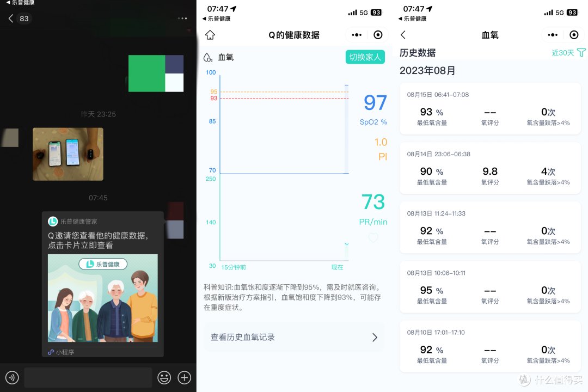
Task: Tap the battery 93 indicator on the middle screen
Action: [x=376, y=13]
